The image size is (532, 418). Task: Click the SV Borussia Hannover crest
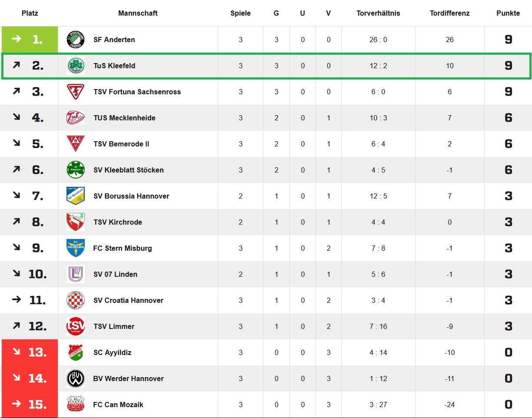[75, 196]
